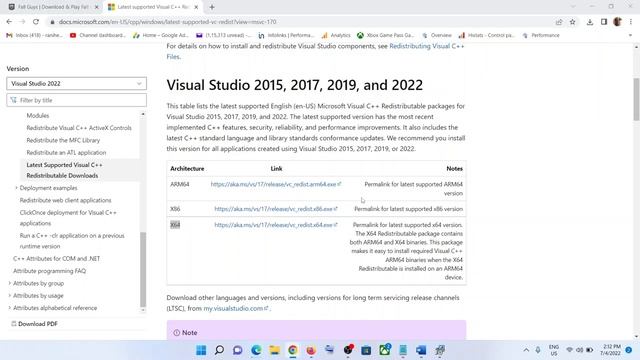Open C++ Attributes for COM and .NET
The width and height of the screenshot is (640, 360).
[56, 258]
